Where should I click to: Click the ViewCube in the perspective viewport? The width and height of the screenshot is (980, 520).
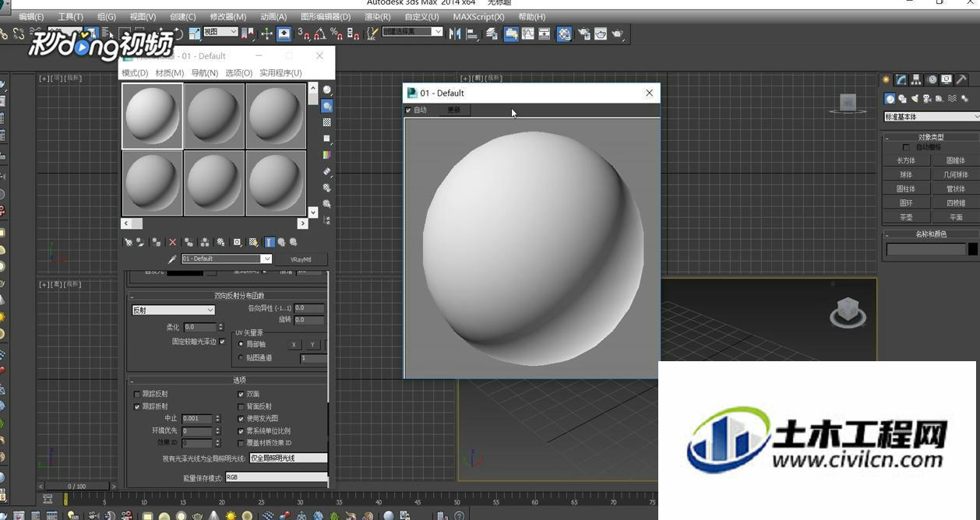click(x=846, y=311)
